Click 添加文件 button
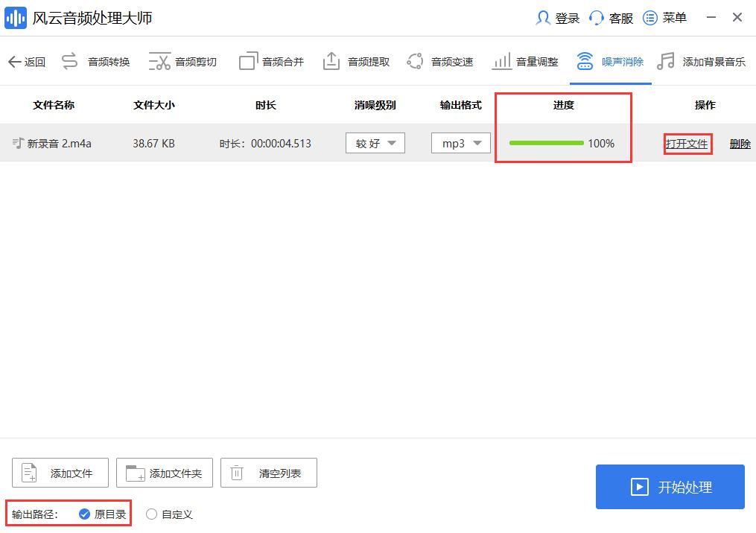 pyautogui.click(x=60, y=473)
